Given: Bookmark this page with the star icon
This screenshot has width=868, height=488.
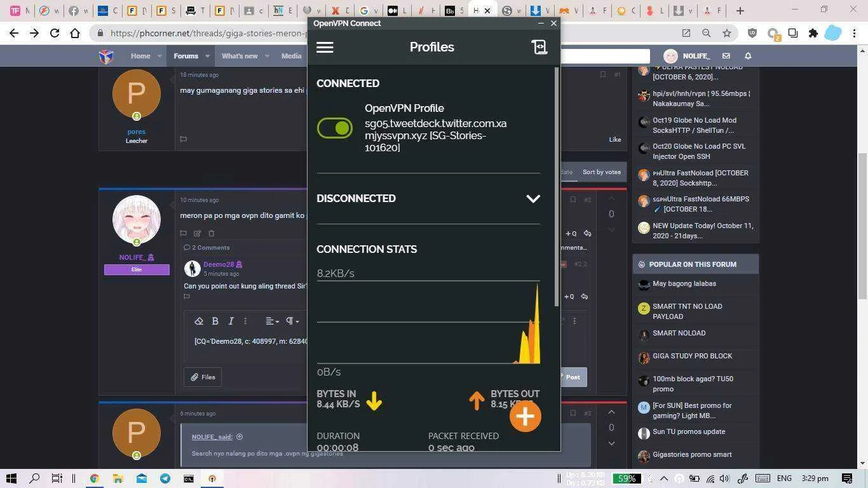Looking at the screenshot, I should click(x=726, y=33).
